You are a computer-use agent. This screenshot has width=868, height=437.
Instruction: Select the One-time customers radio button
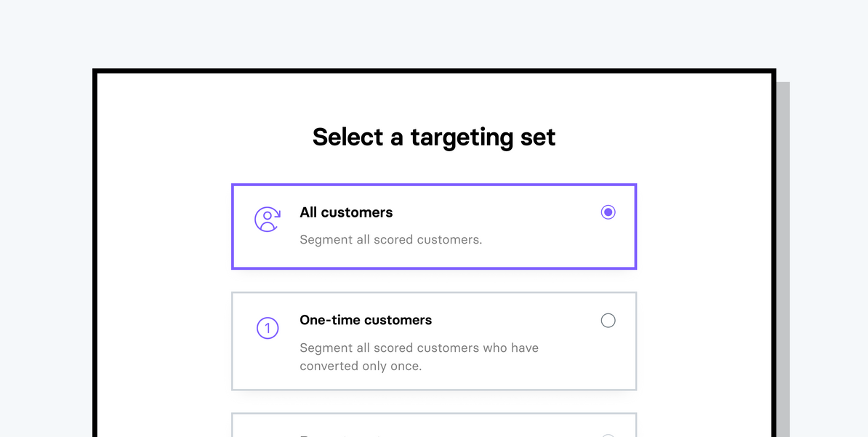(608, 321)
